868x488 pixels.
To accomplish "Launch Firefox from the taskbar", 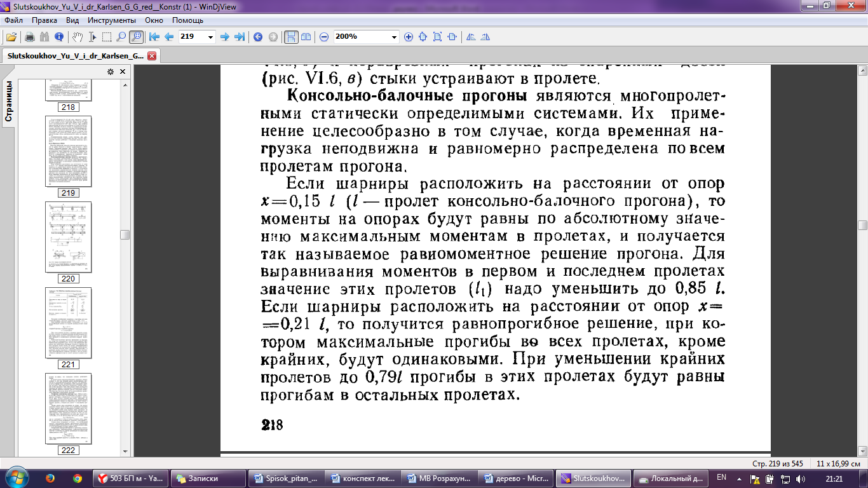I will pyautogui.click(x=50, y=478).
